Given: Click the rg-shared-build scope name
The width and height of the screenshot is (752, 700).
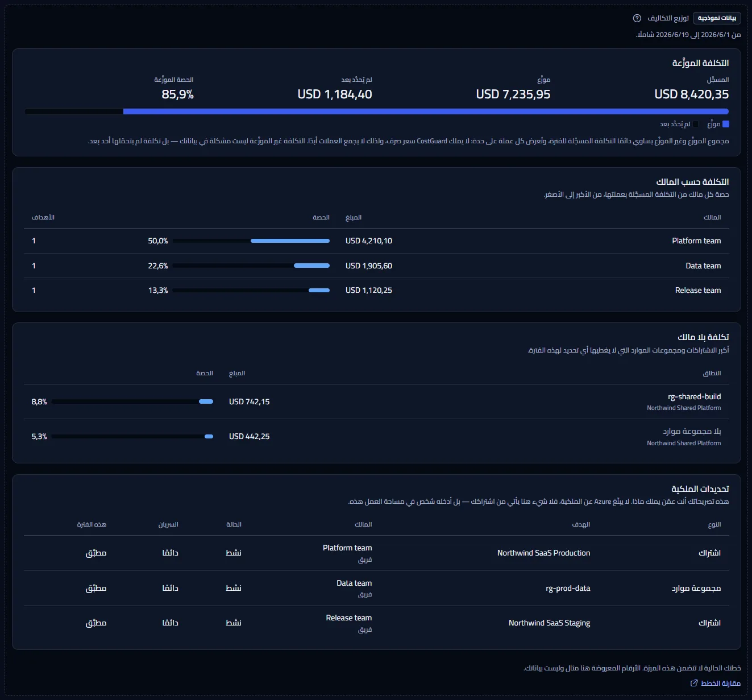Looking at the screenshot, I should click(694, 397).
